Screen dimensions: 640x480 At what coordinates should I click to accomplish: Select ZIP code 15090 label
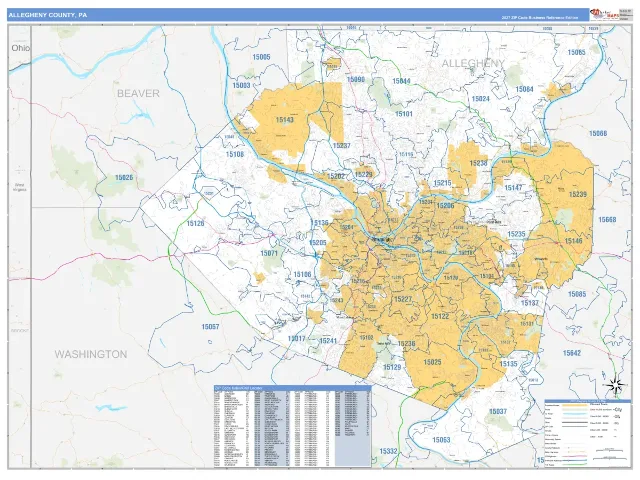(x=356, y=80)
